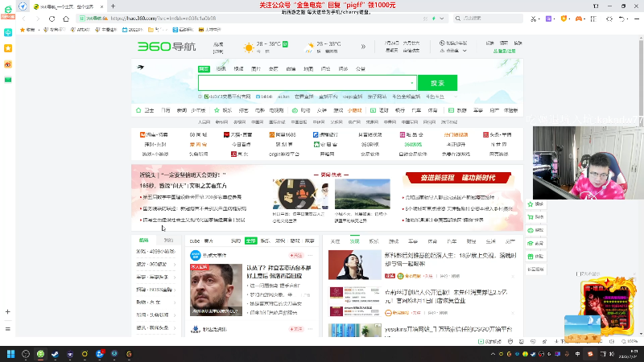Select the 网页 search tab
644x362 pixels.
(x=204, y=69)
